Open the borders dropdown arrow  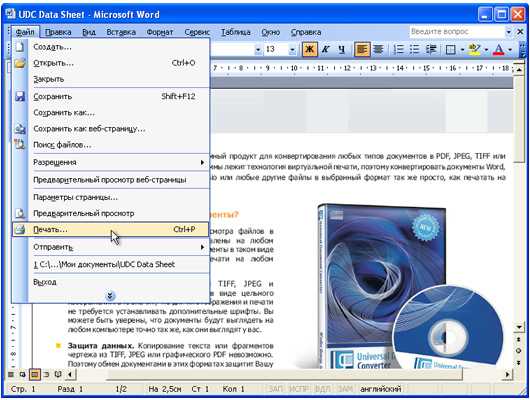coord(462,50)
